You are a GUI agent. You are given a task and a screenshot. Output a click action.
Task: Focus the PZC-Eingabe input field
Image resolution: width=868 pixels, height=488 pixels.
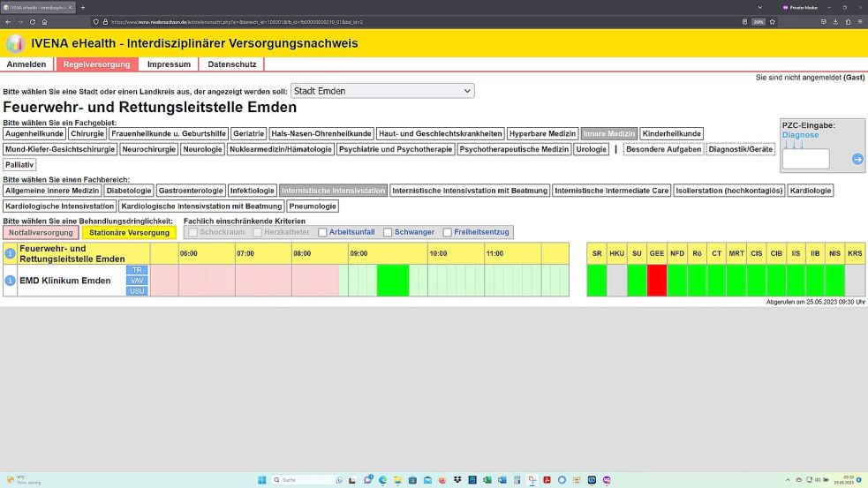pyautogui.click(x=805, y=160)
